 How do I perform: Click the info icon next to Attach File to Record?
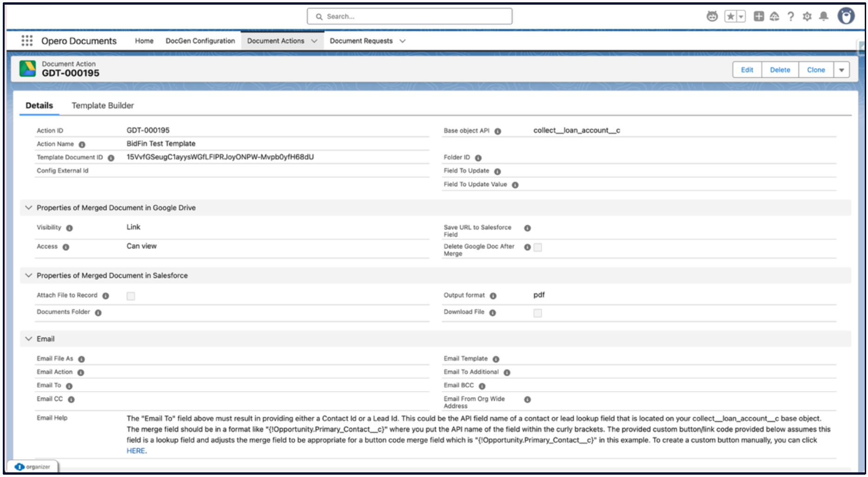click(105, 296)
